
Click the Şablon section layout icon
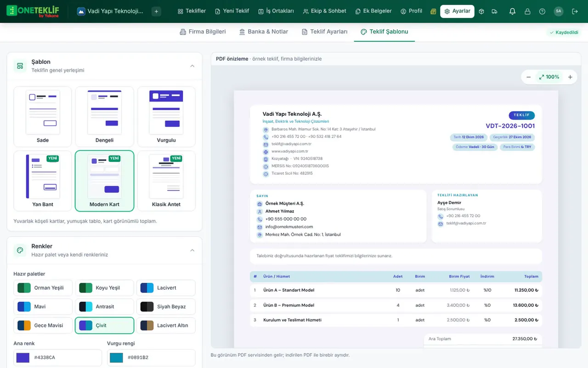(x=20, y=66)
